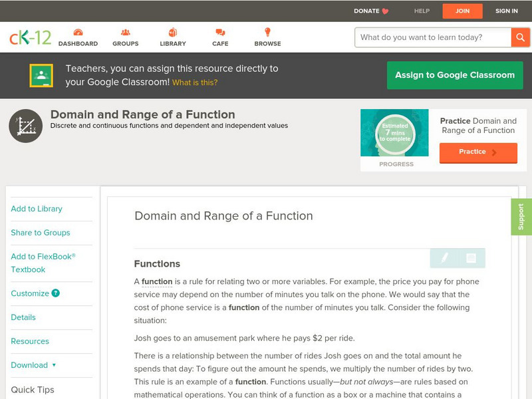Open the green Support side tab
532x399 pixels.
pos(521,217)
